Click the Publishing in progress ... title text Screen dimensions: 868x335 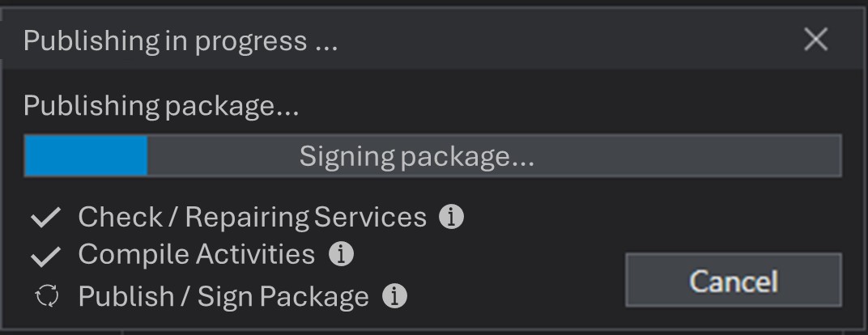coord(180,40)
